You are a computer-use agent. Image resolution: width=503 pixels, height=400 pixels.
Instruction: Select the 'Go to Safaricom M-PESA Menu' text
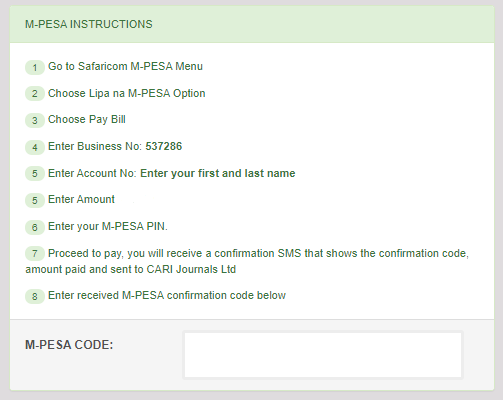coord(125,66)
